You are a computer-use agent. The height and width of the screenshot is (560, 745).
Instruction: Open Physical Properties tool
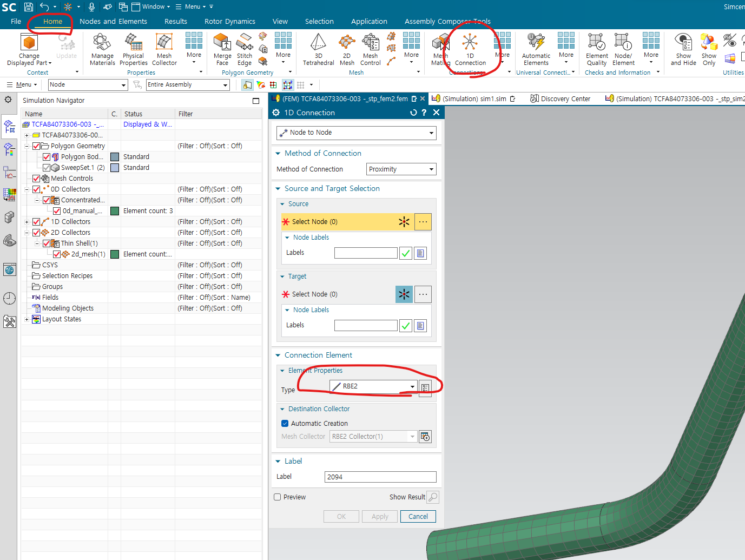[134, 49]
